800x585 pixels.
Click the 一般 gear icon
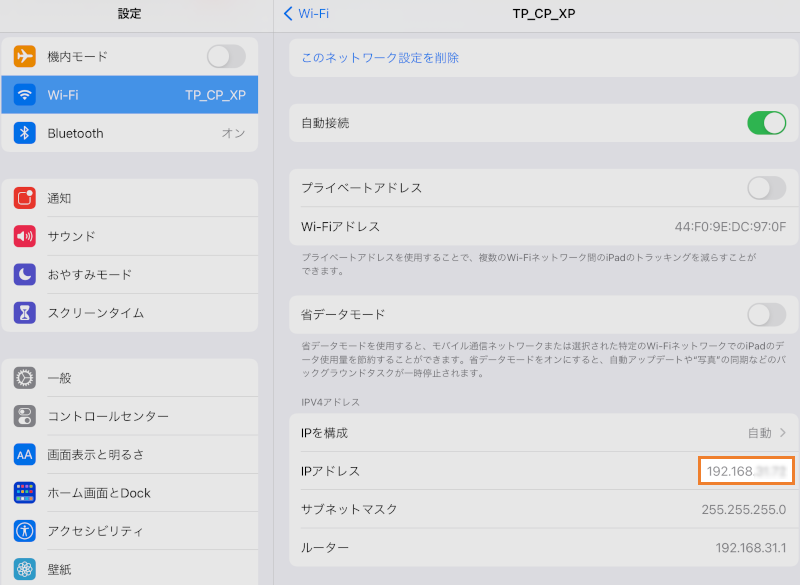(23, 378)
